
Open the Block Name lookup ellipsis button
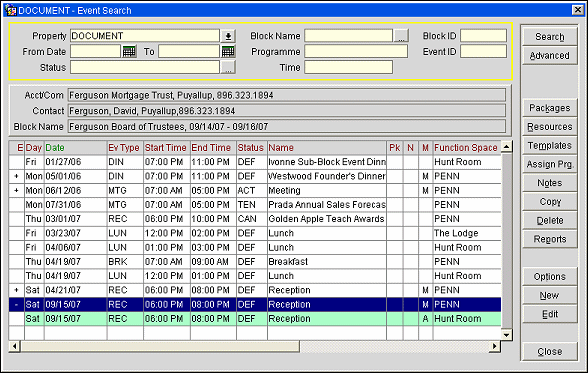(401, 36)
